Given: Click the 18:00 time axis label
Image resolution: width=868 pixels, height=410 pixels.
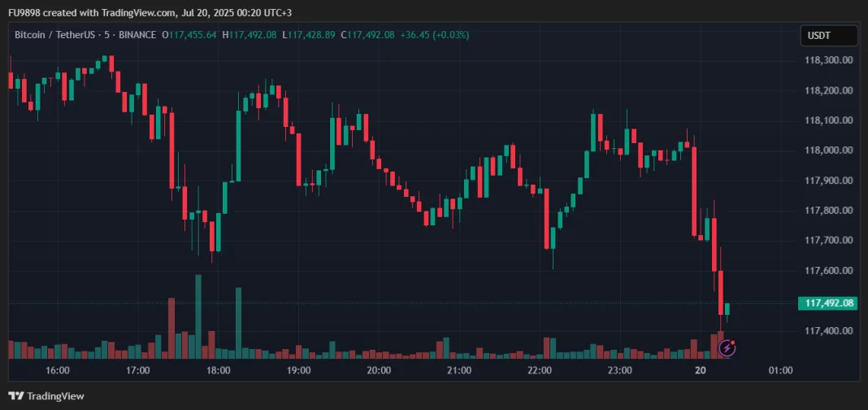Looking at the screenshot, I should click(x=218, y=370).
